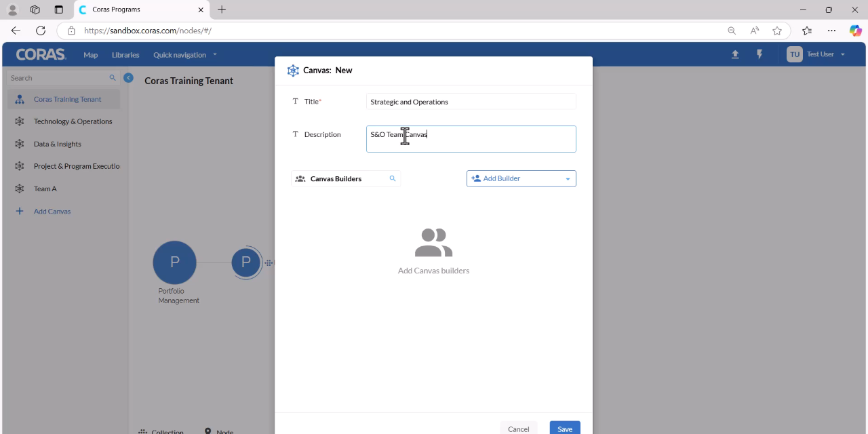868x434 pixels.
Task: Click the Canvas dialog header icon
Action: pyautogui.click(x=293, y=71)
